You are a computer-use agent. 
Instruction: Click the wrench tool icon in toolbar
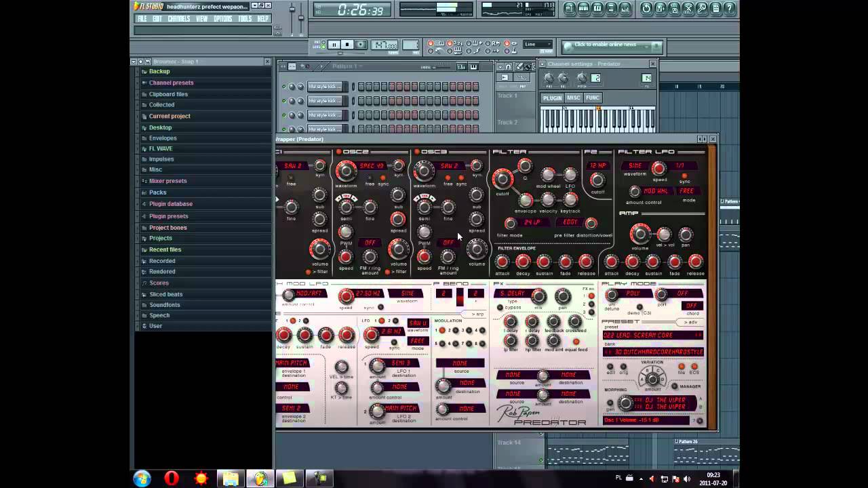[x=702, y=8]
